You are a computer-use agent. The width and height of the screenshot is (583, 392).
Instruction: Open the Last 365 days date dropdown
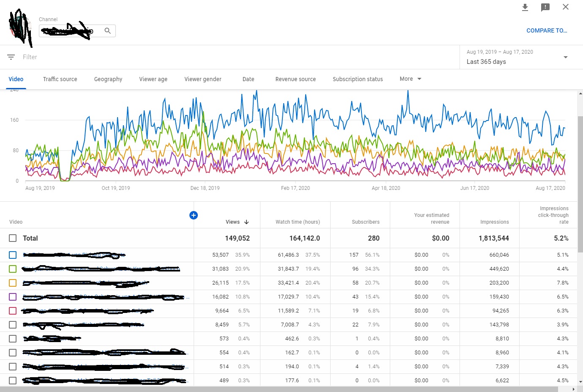(x=565, y=57)
